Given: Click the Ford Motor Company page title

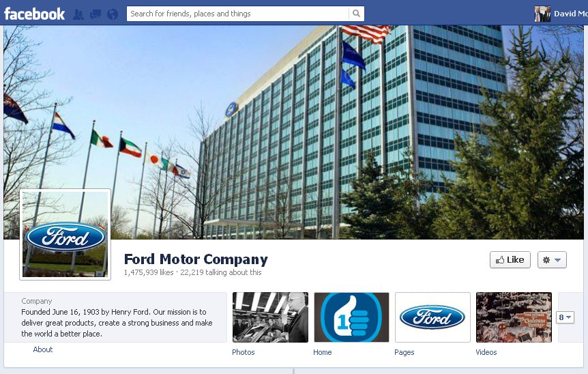Looking at the screenshot, I should (x=196, y=259).
